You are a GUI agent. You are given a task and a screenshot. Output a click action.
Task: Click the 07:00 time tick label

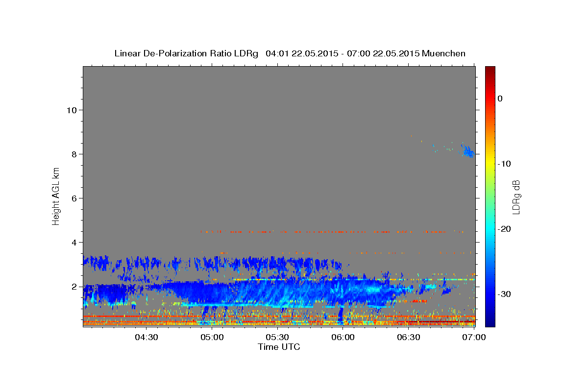coord(474,337)
